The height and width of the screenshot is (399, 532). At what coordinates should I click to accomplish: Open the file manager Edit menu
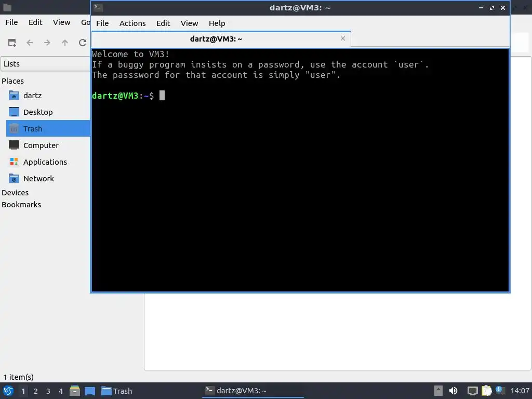click(x=35, y=22)
